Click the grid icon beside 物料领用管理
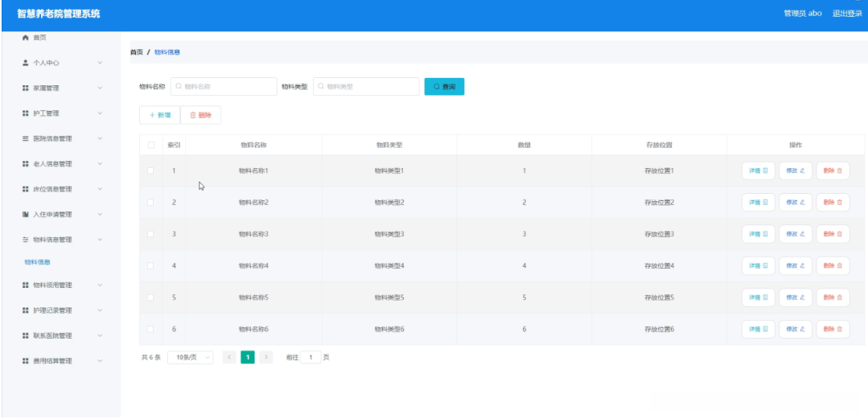The image size is (868, 419). coord(25,285)
